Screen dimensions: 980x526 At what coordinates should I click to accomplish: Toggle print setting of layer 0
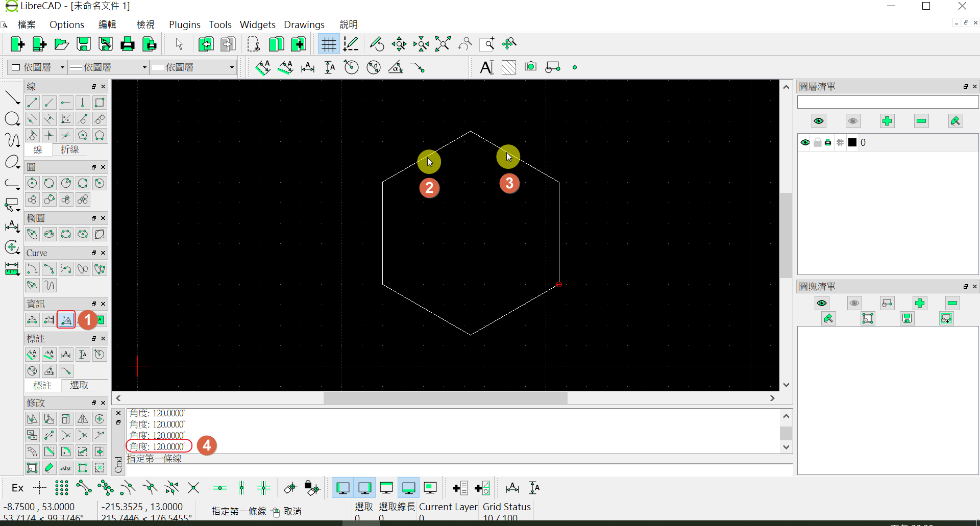[x=828, y=142]
